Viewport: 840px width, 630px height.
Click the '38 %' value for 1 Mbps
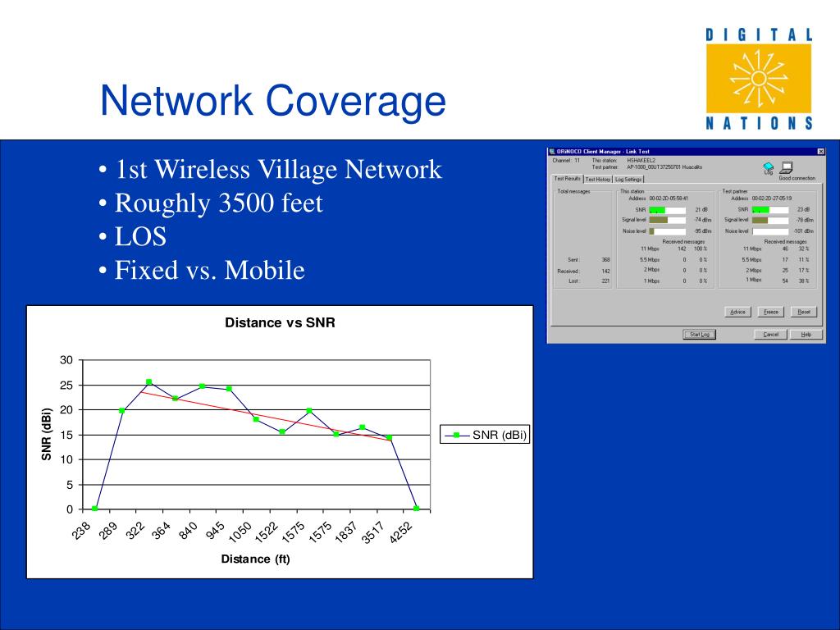tap(804, 281)
